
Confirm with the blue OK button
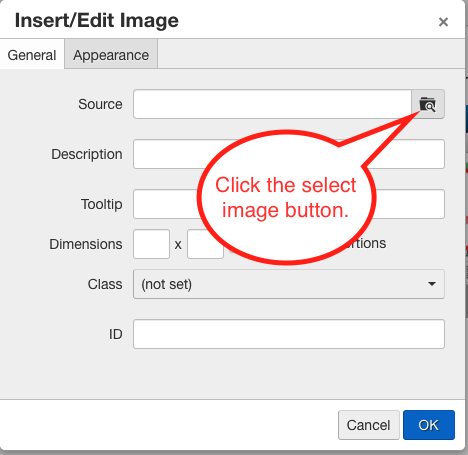click(x=429, y=425)
